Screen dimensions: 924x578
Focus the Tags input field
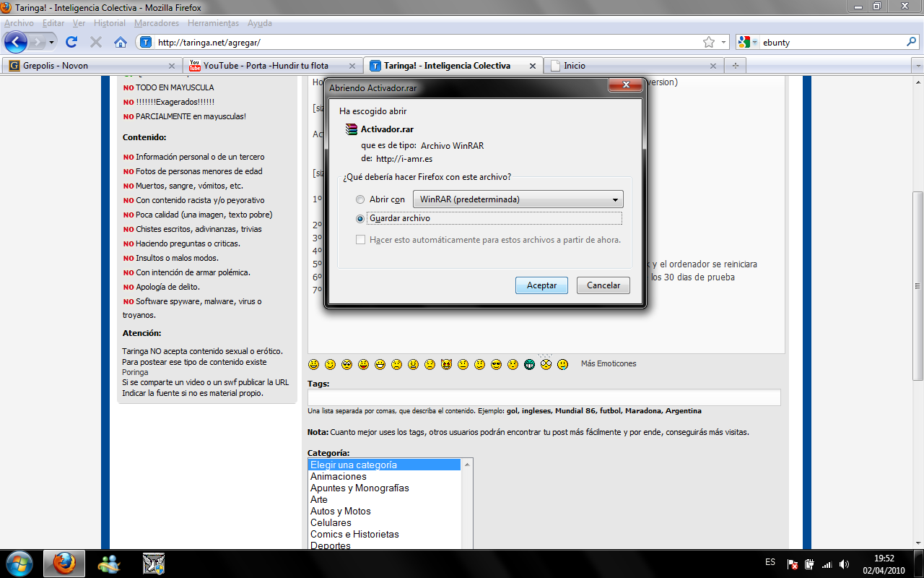544,397
